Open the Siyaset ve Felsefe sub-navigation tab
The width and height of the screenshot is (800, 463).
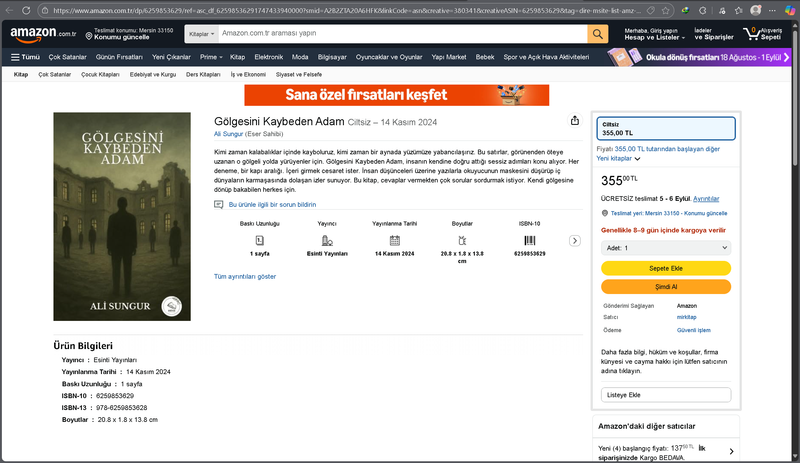298,75
